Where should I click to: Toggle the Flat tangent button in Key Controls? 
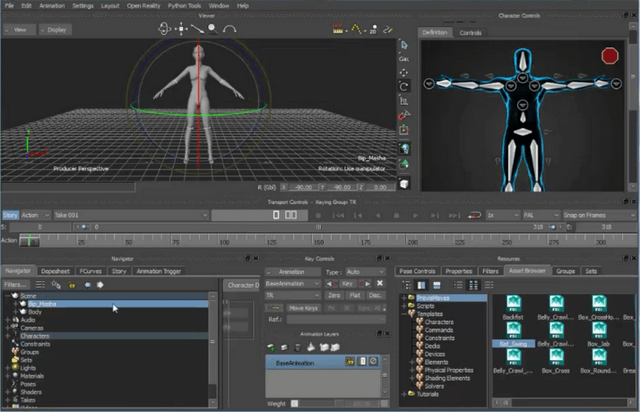(x=354, y=296)
